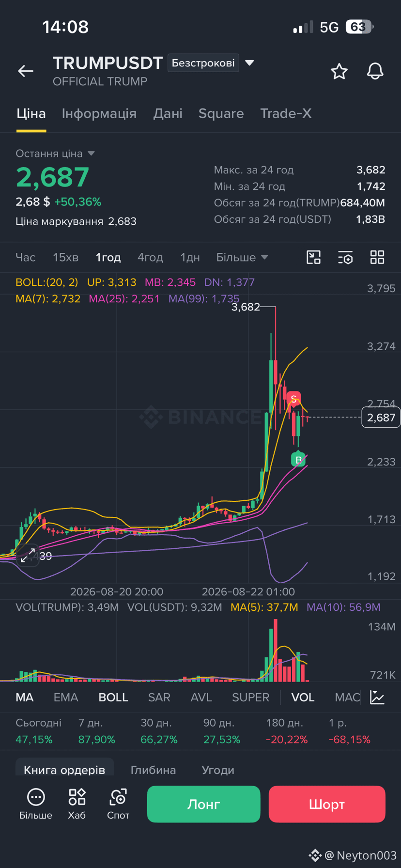The image size is (401, 868).
Task: Expand the dropdown arrow next to Безстрокові
Action: pyautogui.click(x=249, y=63)
